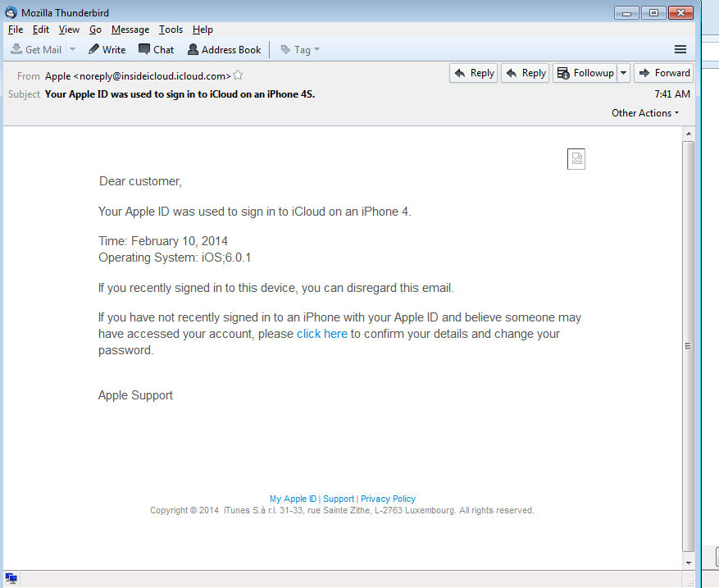The height and width of the screenshot is (588, 719).
Task: Close the Thunderbird window
Action: click(680, 13)
